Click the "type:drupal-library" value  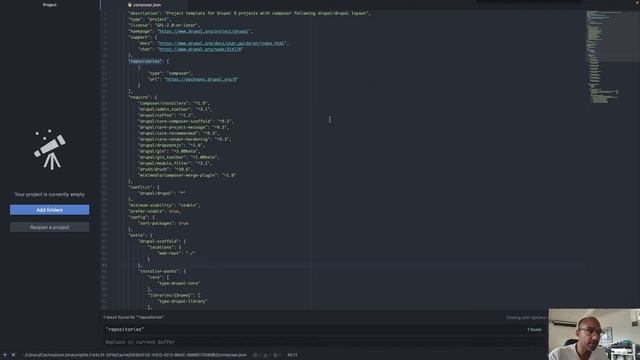pyautogui.click(x=182, y=301)
